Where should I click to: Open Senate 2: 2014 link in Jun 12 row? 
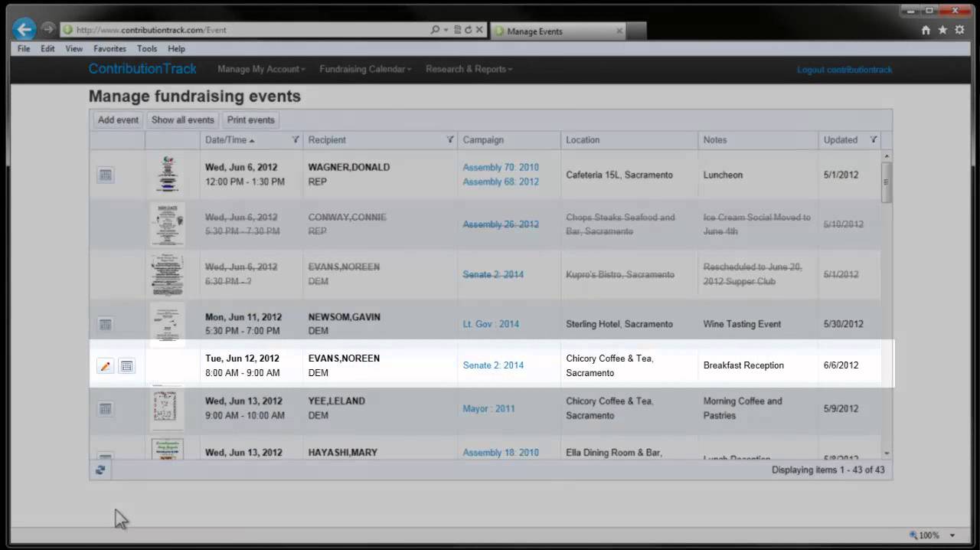493,365
